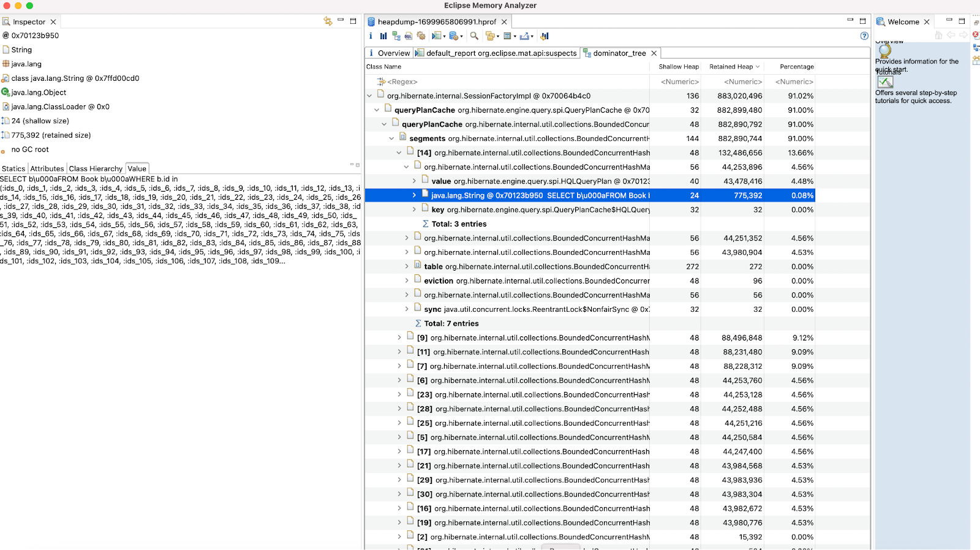Select the table BoundedConcurrentHashMap row

pyautogui.click(x=590, y=266)
